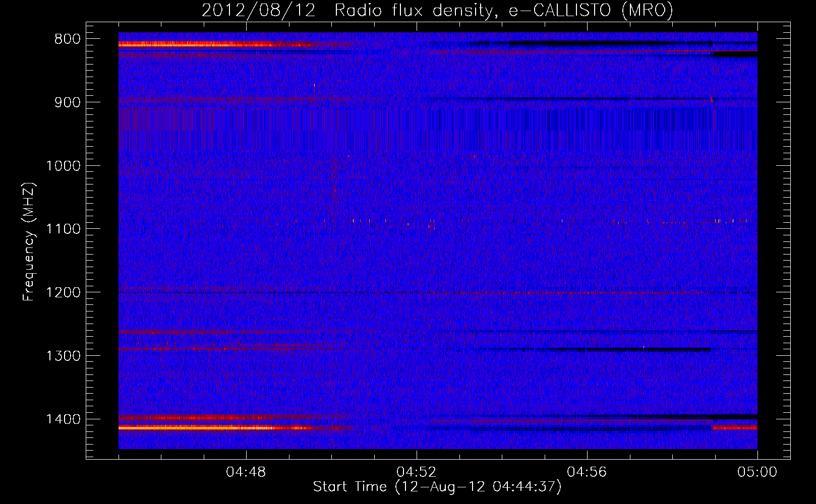Click the 1000 frequency tick label

(63, 166)
